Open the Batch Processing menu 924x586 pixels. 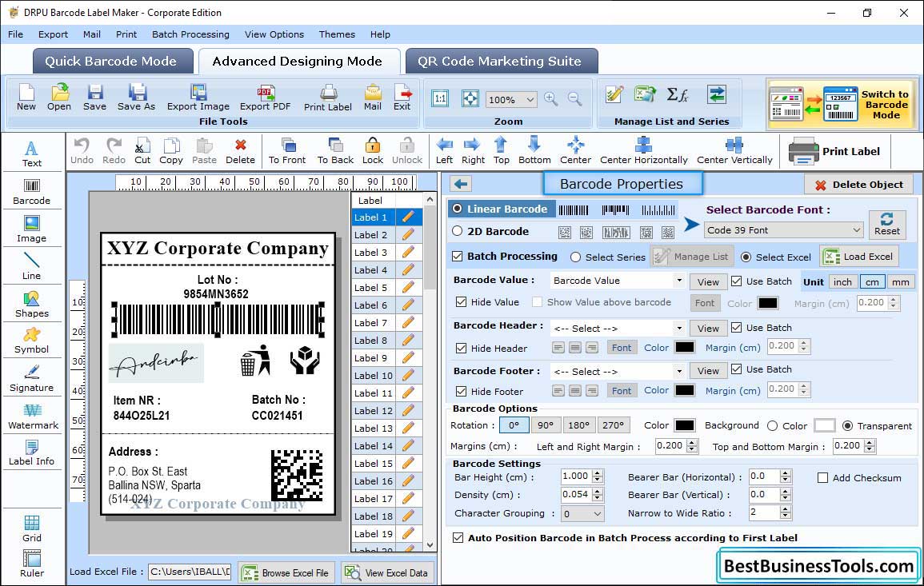(190, 34)
